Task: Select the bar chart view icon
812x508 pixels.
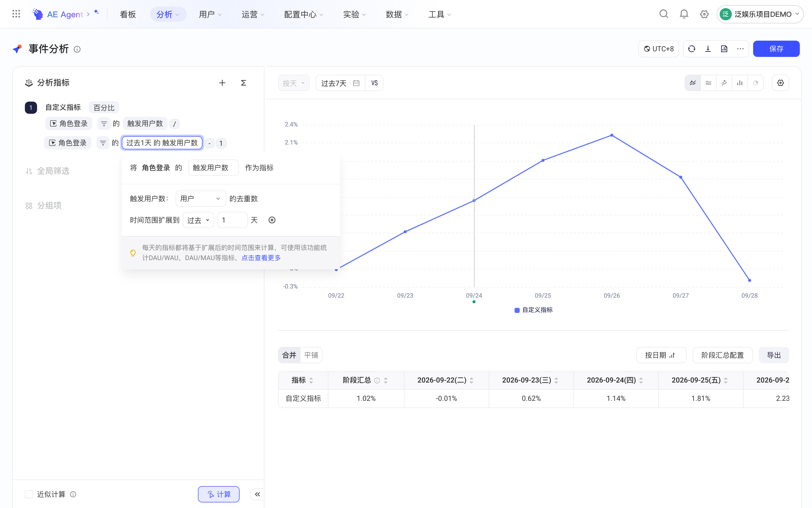Action: pos(739,83)
